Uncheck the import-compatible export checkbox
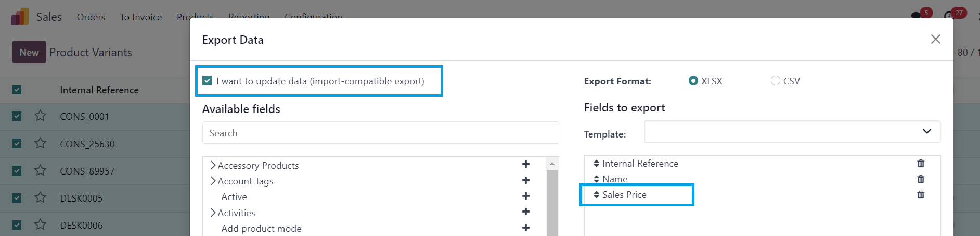This screenshot has width=980, height=236. click(x=207, y=81)
